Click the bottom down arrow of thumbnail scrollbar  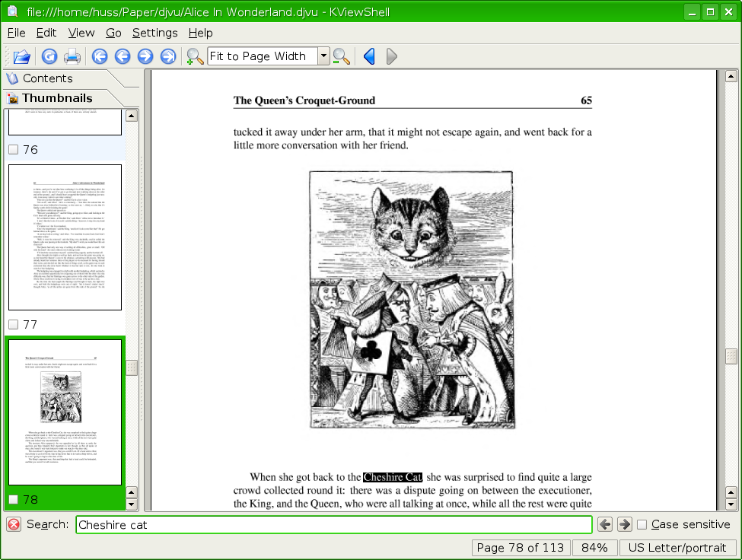(132, 504)
